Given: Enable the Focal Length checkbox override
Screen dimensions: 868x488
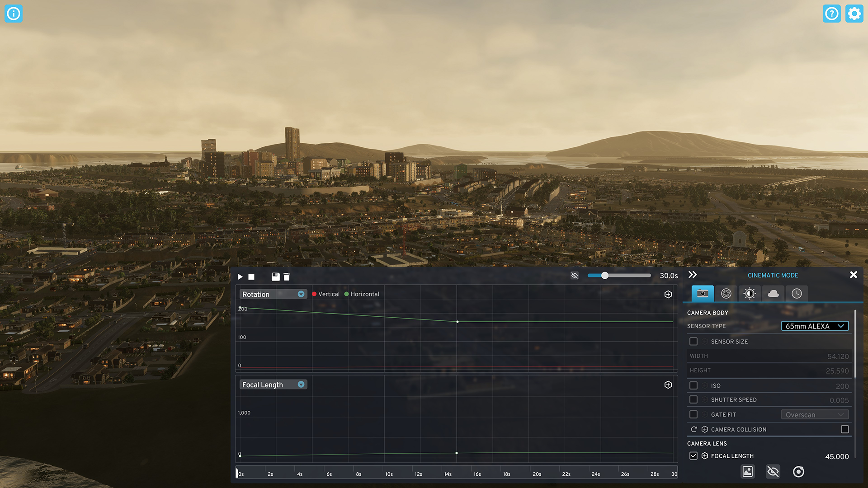Looking at the screenshot, I should (x=693, y=455).
